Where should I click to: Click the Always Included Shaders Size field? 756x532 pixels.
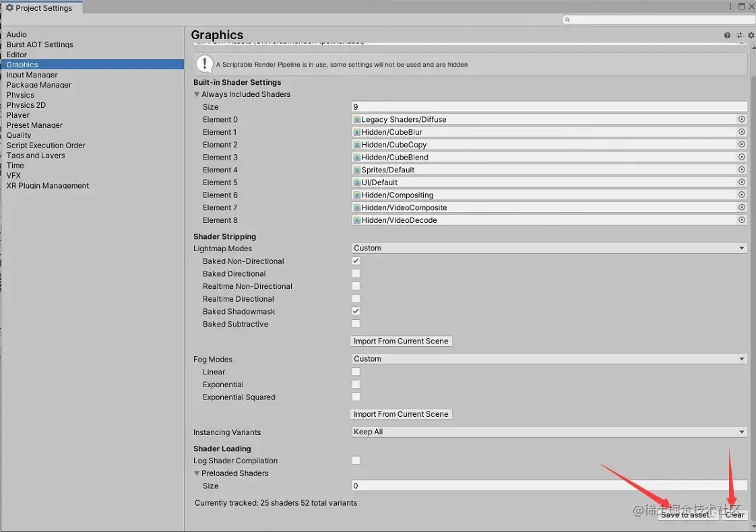click(549, 106)
